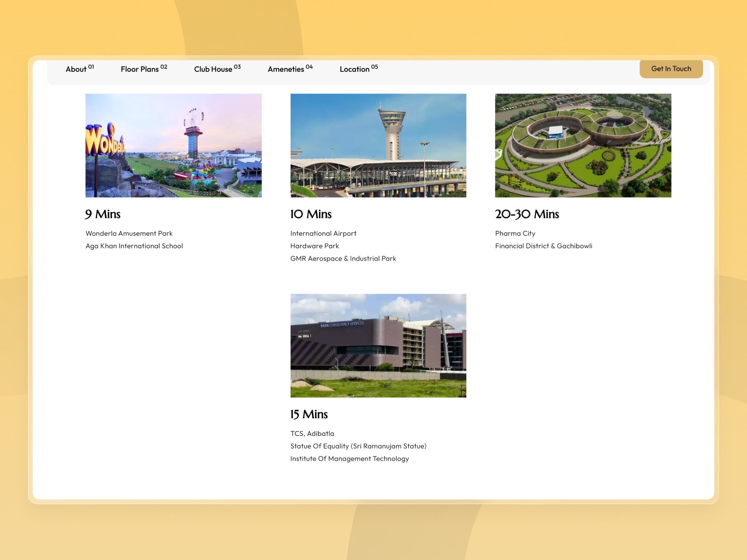Click Institute Of Management Technology text

click(350, 459)
